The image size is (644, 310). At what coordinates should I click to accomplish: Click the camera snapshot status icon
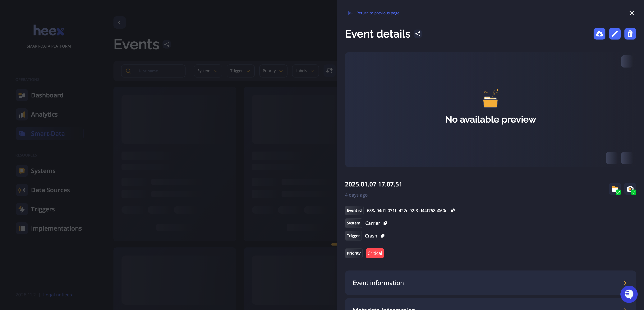click(630, 189)
